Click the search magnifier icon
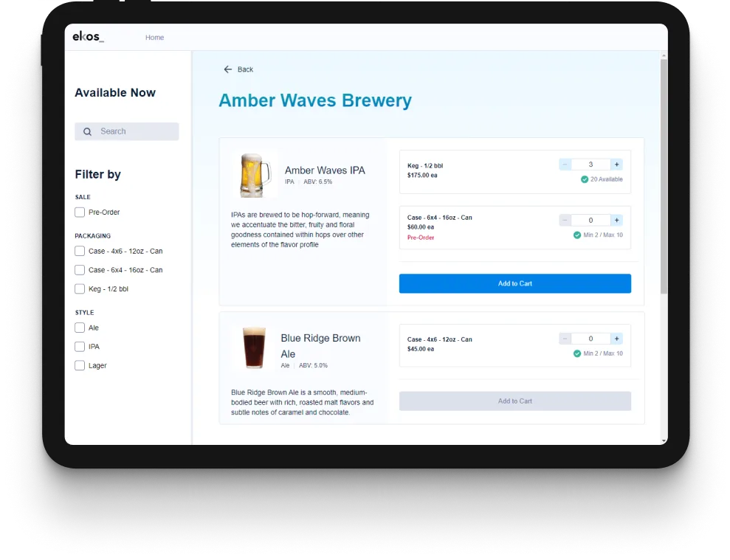The width and height of the screenshot is (730, 560). pos(88,132)
